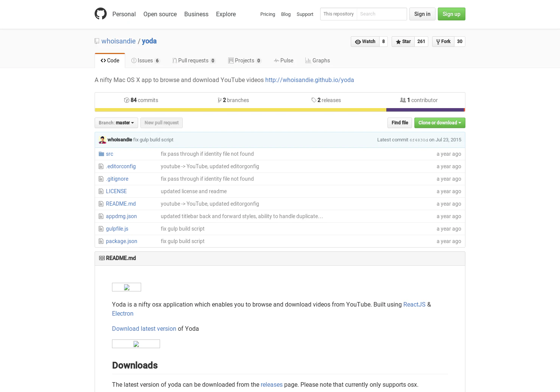This screenshot has height=392, width=560.
Task: Star the yoda repository
Action: (x=403, y=42)
